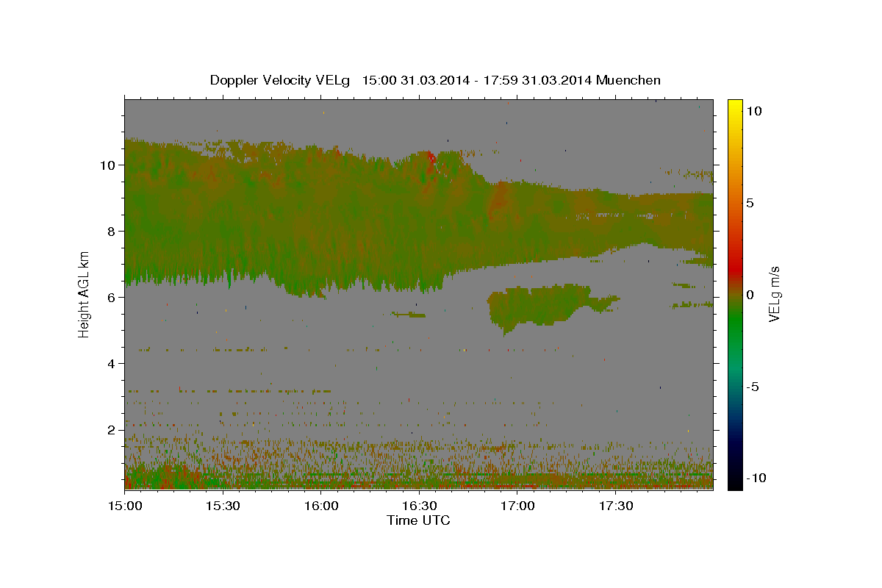Click the 'Height AGL km' axis label
882x588 pixels.
pyautogui.click(x=85, y=293)
